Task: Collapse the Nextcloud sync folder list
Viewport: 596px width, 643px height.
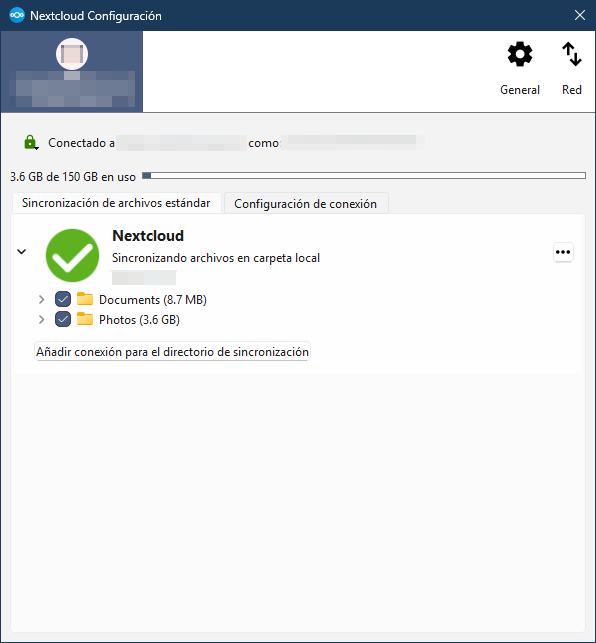Action: point(22,251)
